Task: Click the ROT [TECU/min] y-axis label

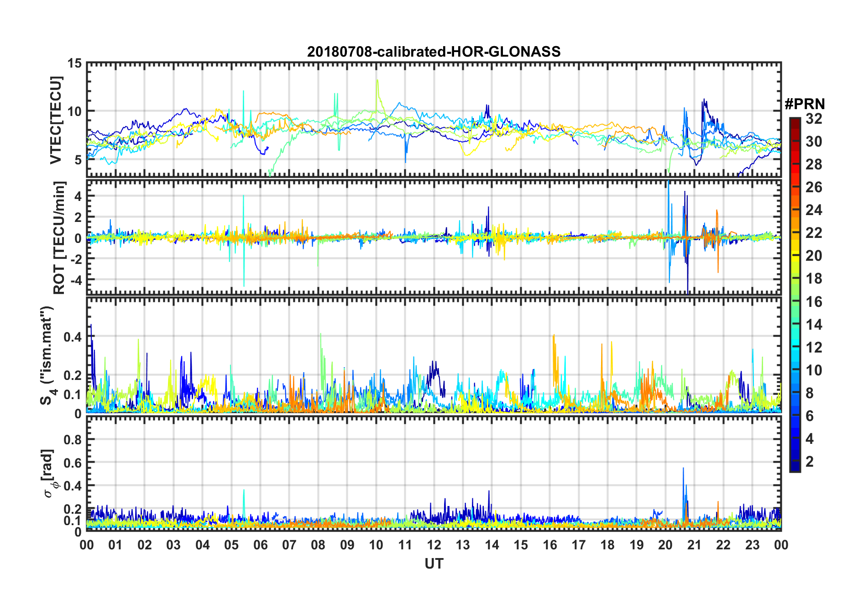Action: pos(59,237)
